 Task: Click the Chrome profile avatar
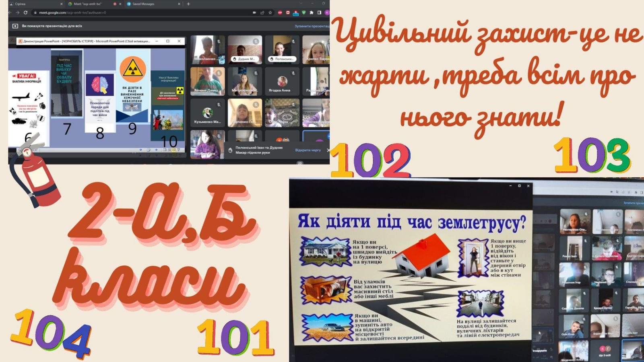coord(327,12)
